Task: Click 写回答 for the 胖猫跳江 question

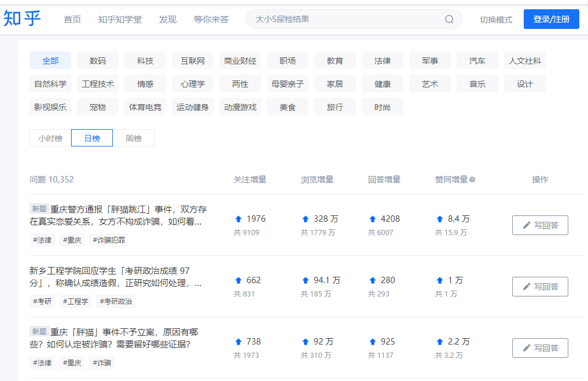Action: [540, 225]
